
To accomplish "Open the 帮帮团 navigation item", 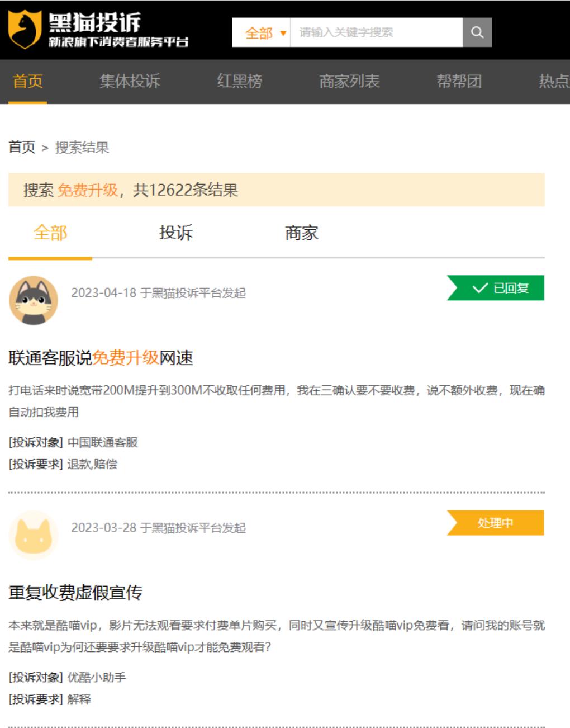I will [459, 81].
